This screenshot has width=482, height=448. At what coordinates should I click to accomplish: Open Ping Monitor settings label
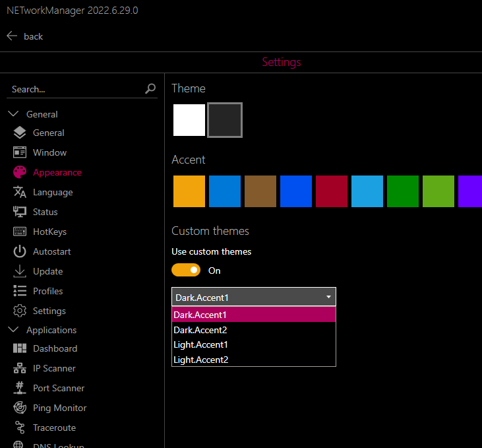(x=59, y=408)
